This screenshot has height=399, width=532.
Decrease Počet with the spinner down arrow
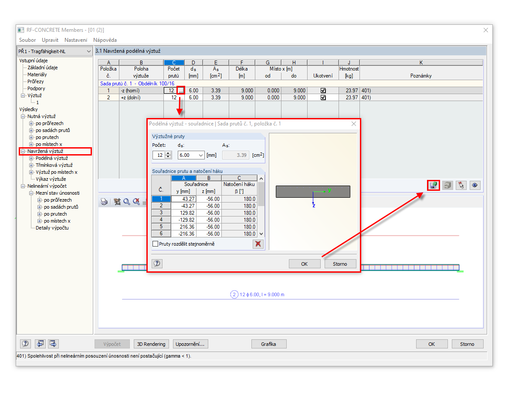[169, 157]
